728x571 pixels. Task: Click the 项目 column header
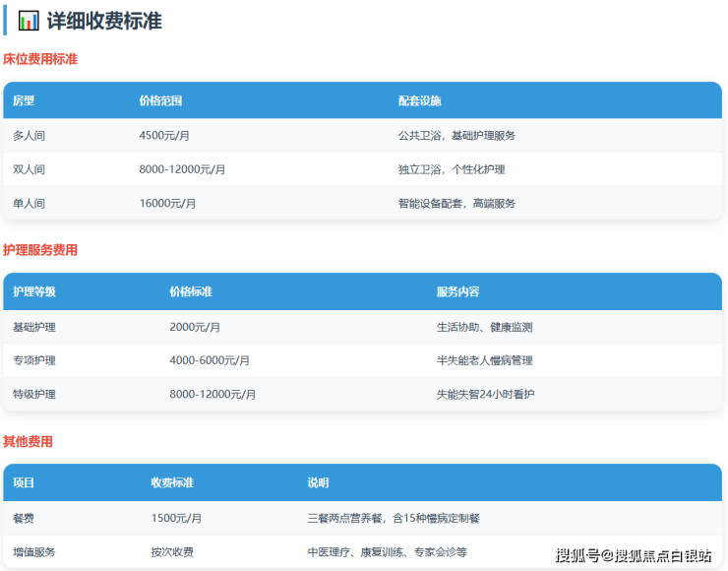click(x=24, y=482)
